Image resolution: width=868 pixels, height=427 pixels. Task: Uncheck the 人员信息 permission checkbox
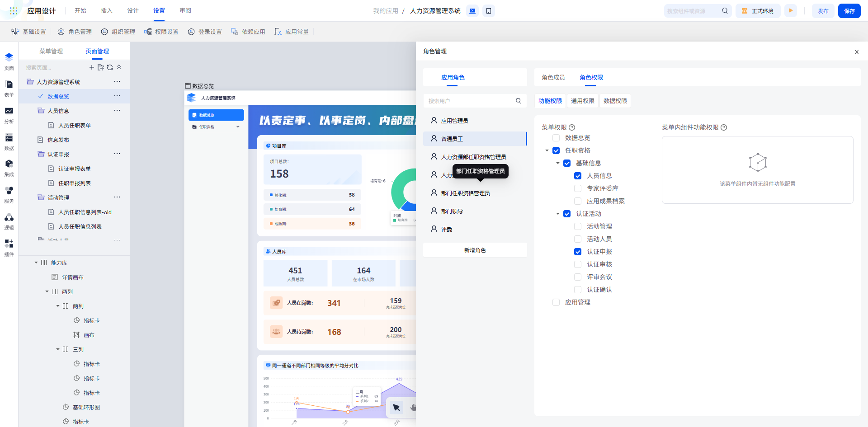[578, 176]
